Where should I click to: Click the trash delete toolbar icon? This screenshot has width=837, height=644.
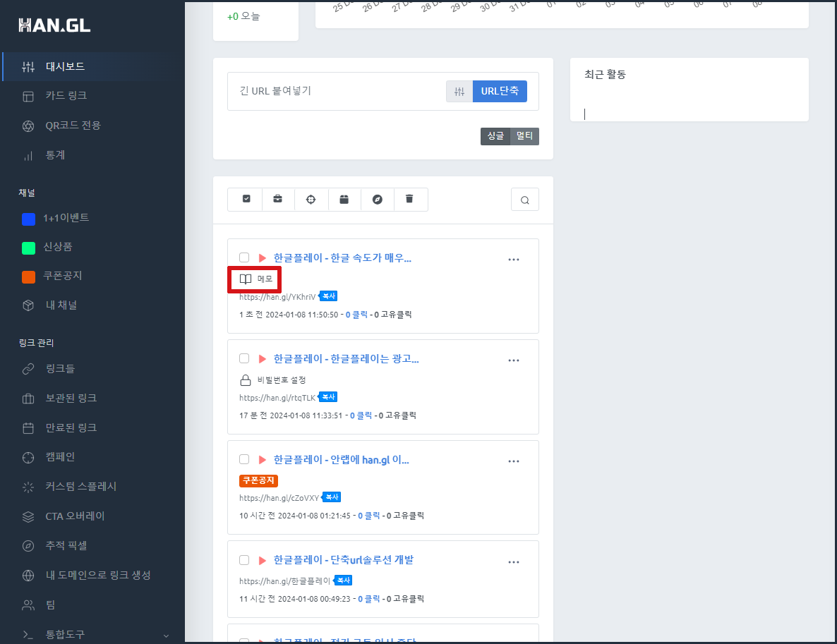pyautogui.click(x=409, y=199)
